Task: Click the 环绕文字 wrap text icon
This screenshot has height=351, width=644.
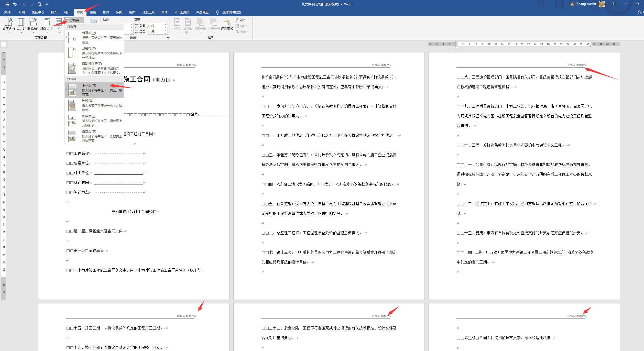Action: pos(188,26)
